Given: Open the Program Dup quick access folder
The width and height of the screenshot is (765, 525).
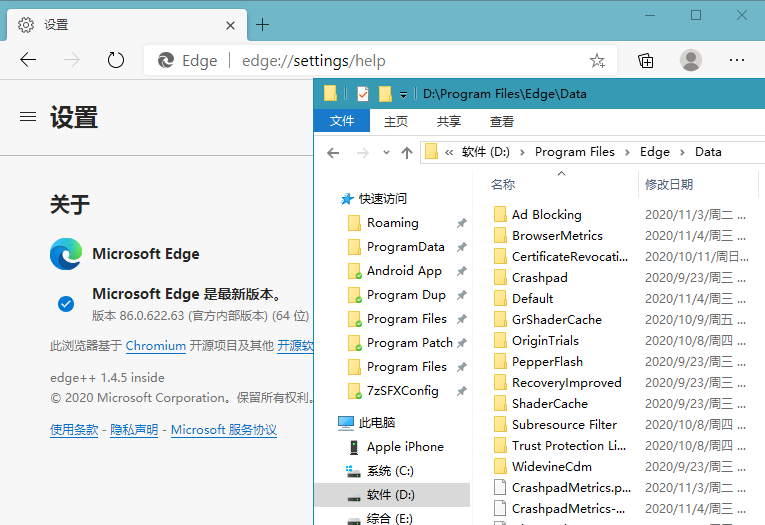Looking at the screenshot, I should (x=406, y=295).
